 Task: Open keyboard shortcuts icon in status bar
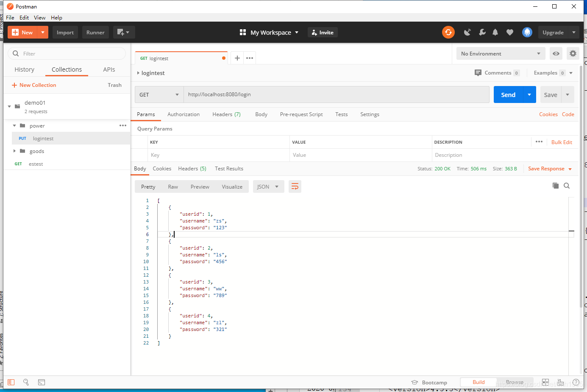coord(560,382)
